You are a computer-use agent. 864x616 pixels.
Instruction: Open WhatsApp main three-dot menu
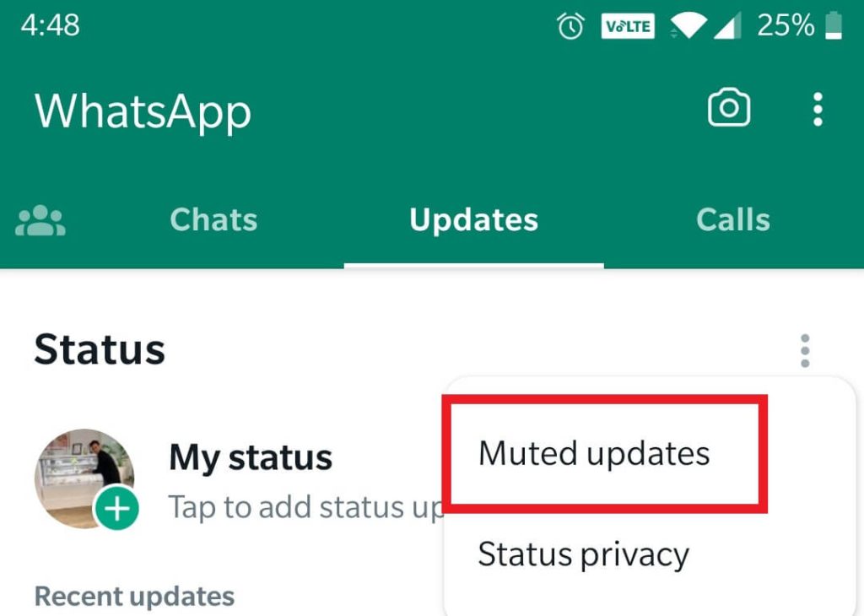coord(818,109)
